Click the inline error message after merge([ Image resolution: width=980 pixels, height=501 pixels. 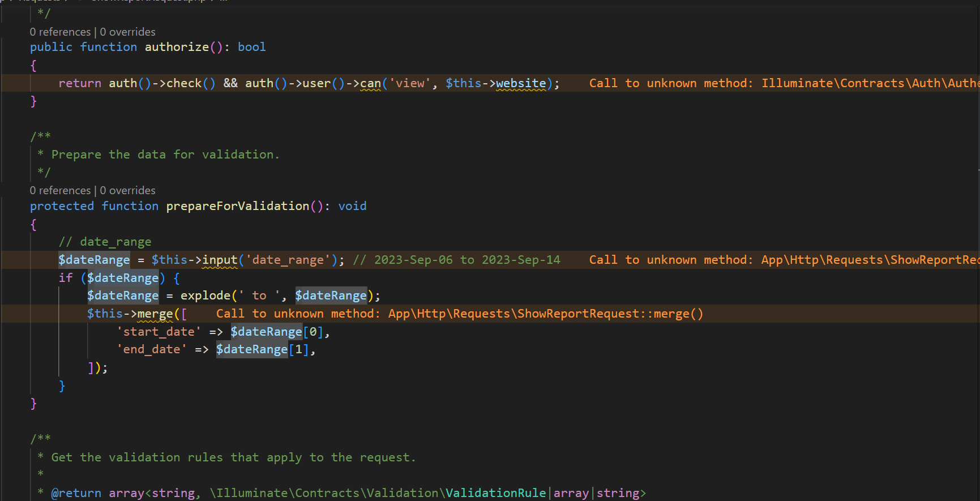click(x=459, y=314)
